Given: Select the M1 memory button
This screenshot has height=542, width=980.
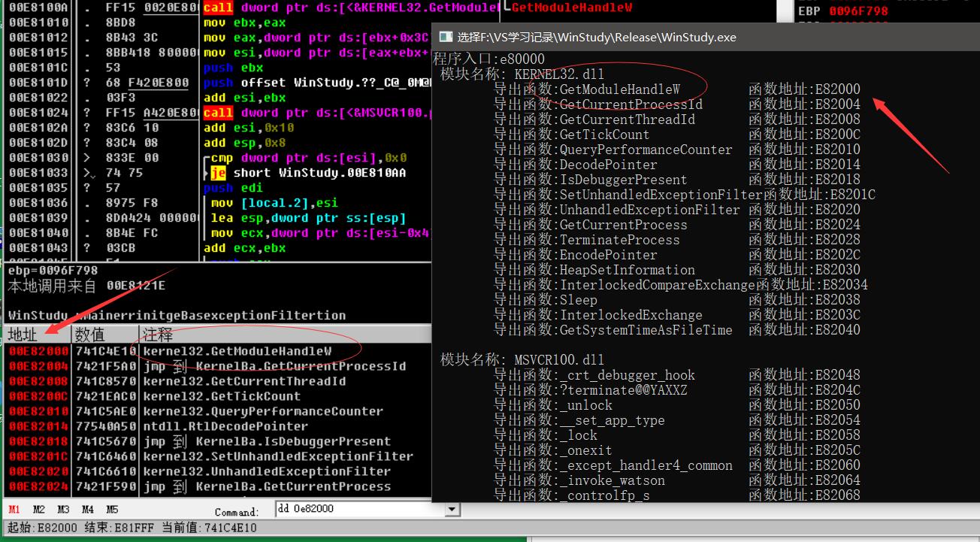Looking at the screenshot, I should (x=14, y=510).
